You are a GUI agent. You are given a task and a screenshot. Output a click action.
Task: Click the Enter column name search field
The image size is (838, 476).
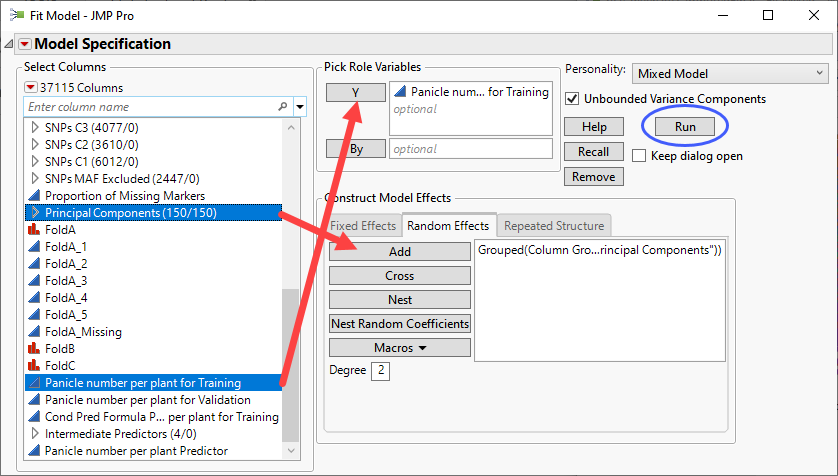pos(150,106)
